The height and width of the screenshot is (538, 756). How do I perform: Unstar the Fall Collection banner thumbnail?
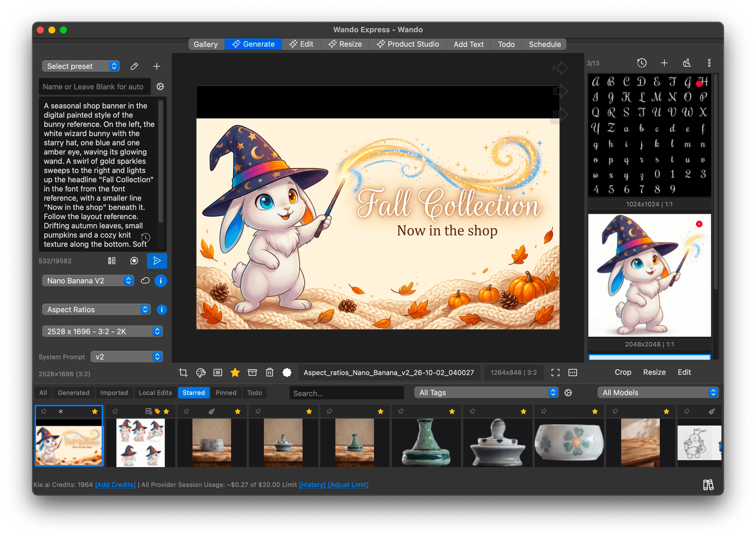95,411
